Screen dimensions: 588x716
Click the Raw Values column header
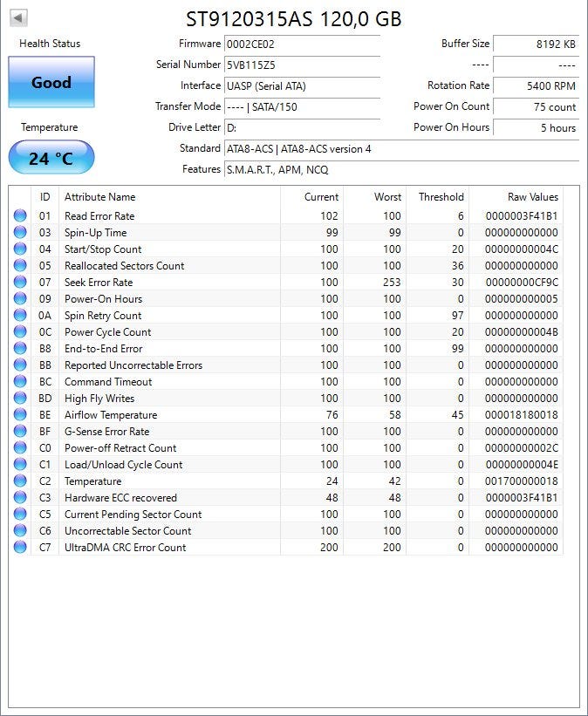tap(532, 197)
